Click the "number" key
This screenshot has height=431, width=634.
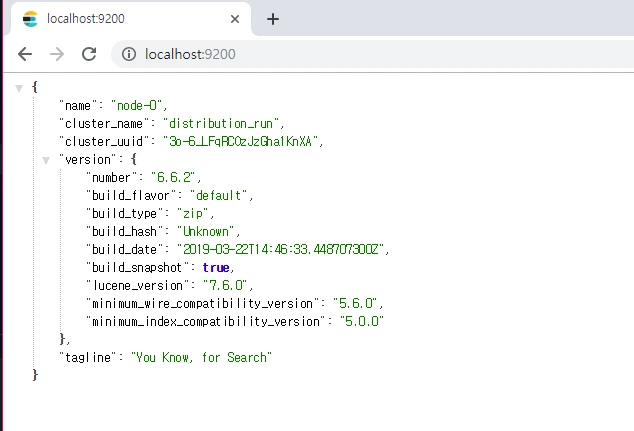click(111, 177)
